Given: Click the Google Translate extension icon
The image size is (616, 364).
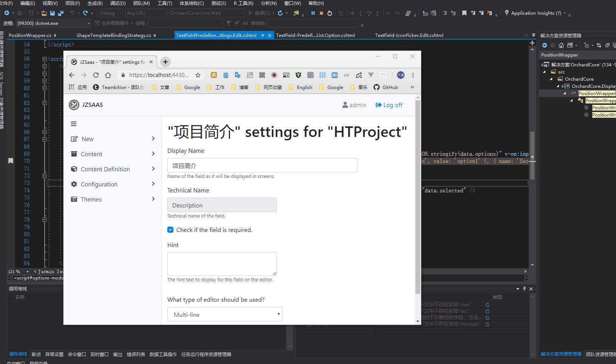Looking at the screenshot, I should pos(238,75).
